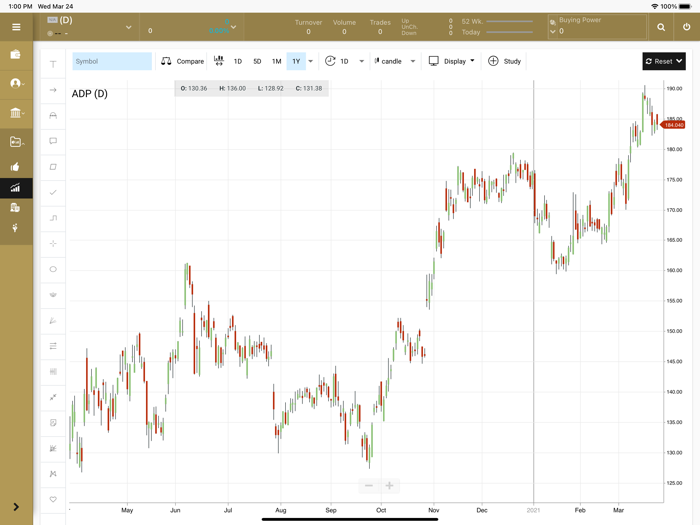This screenshot has width=700, height=525.
Task: Select the crosshair drawing tool
Action: click(x=53, y=243)
